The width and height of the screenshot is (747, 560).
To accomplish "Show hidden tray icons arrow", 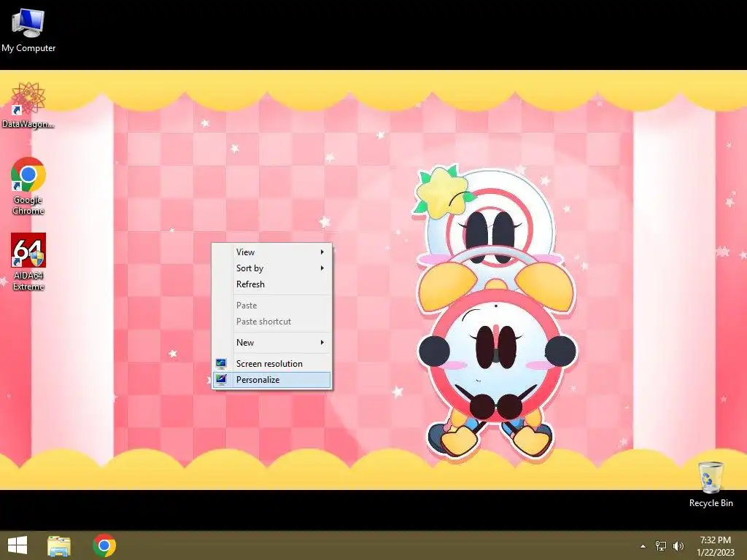I will click(643, 546).
